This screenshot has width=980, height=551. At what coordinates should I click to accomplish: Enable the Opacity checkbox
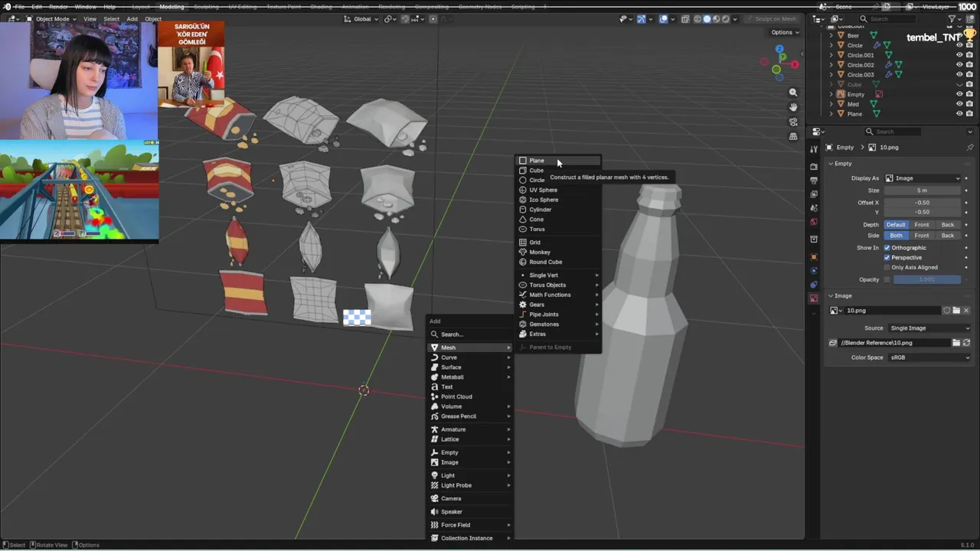887,279
